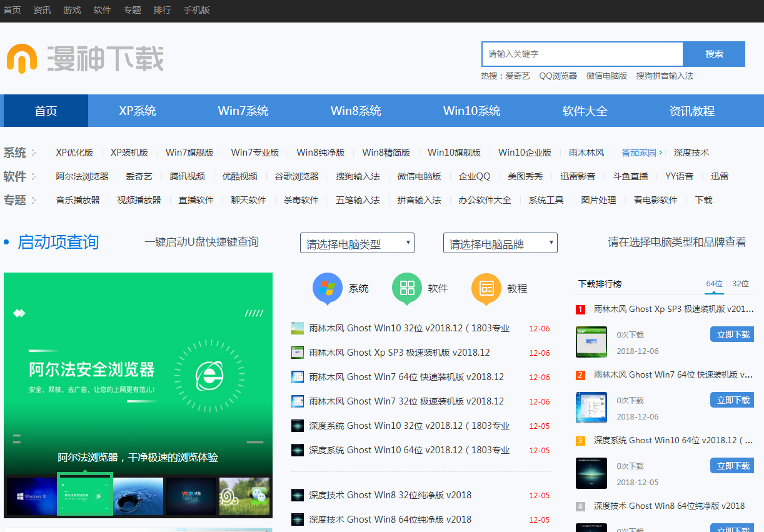Viewport: 764px width, 532px height.
Task: Open 软件大全 in the main navigation
Action: tap(585, 111)
